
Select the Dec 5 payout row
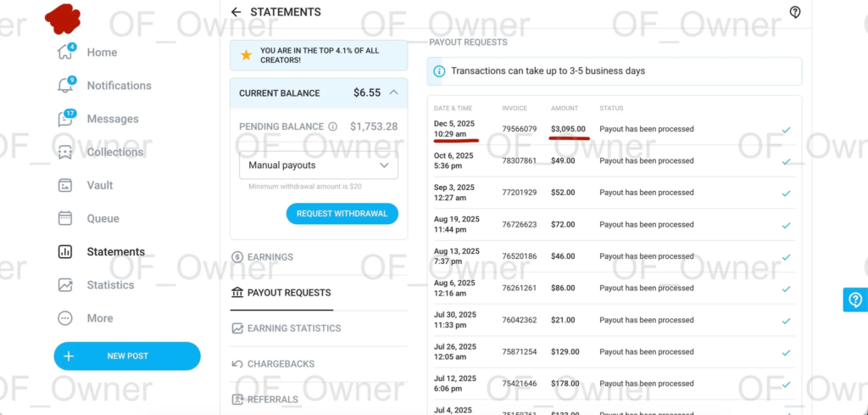pyautogui.click(x=615, y=129)
